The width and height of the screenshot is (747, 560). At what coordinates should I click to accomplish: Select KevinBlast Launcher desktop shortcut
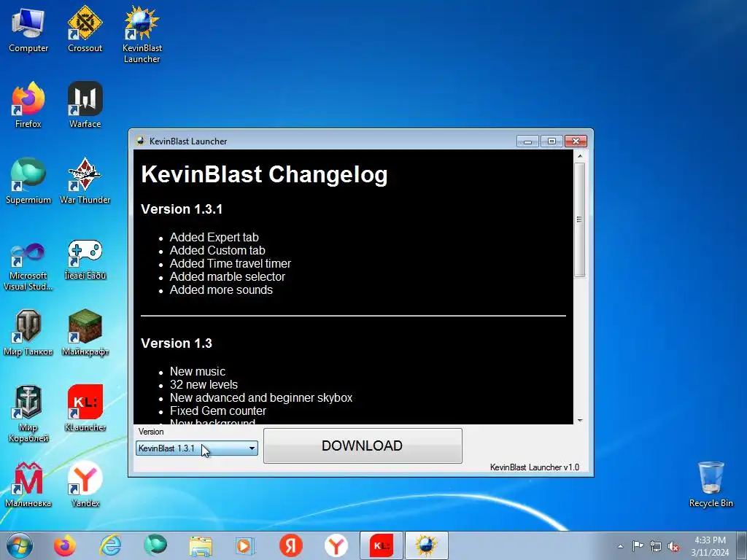tap(142, 36)
